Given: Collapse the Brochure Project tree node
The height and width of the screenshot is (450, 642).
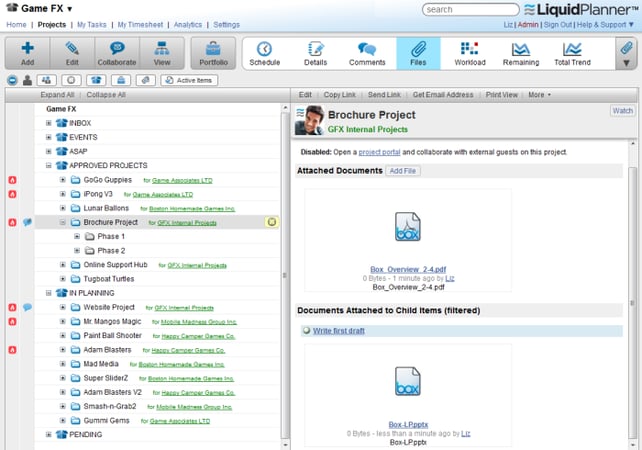Looking at the screenshot, I should [63, 222].
